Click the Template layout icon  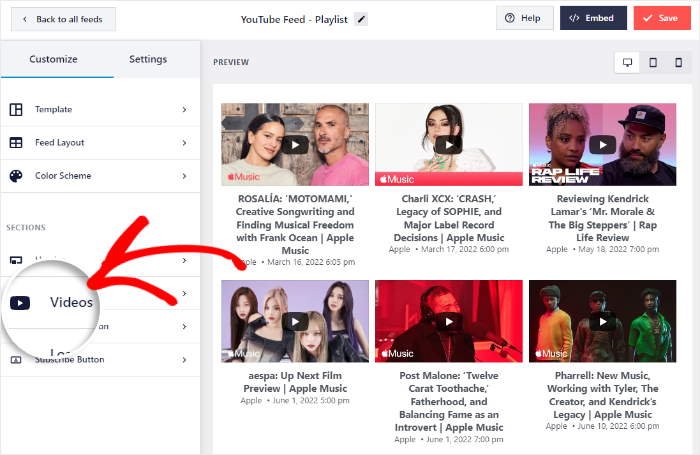tap(16, 109)
